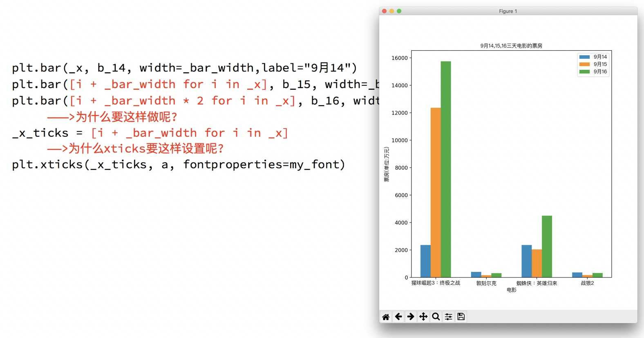Activate the Zoom to rectangle tool
The width and height of the screenshot is (644, 338).
(436, 317)
